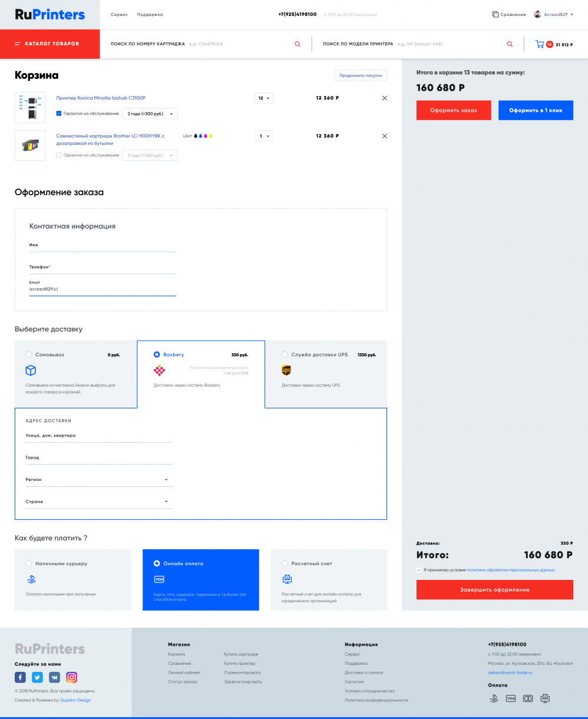Expand the Страна dropdown
Image resolution: width=588 pixels, height=719 pixels.
click(99, 502)
